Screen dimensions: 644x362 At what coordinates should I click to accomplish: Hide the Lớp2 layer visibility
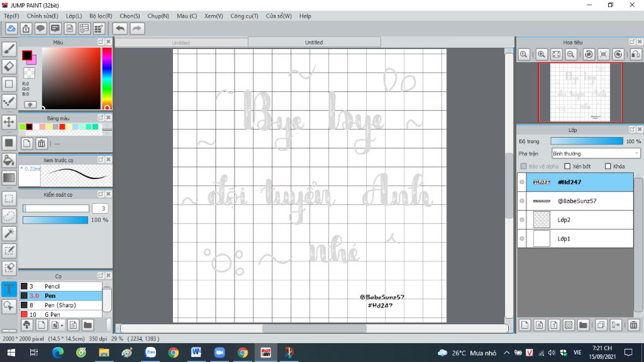pos(522,219)
